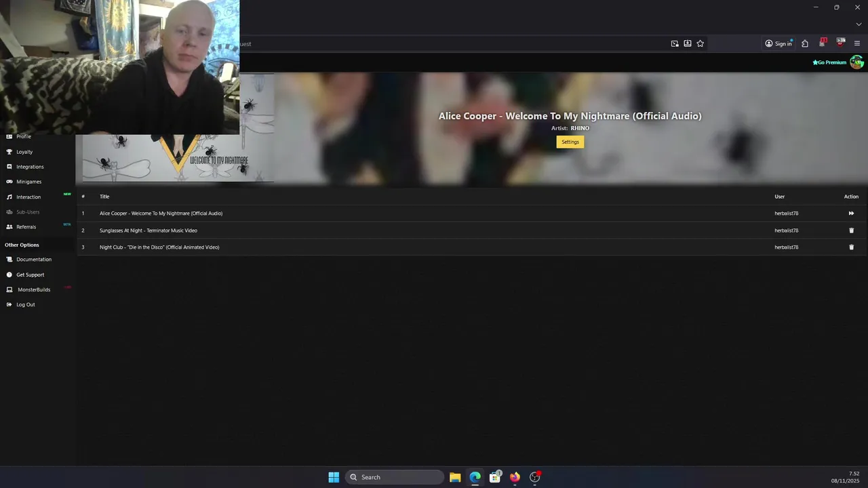868x488 pixels.
Task: Open the Windows Start menu
Action: click(334, 477)
